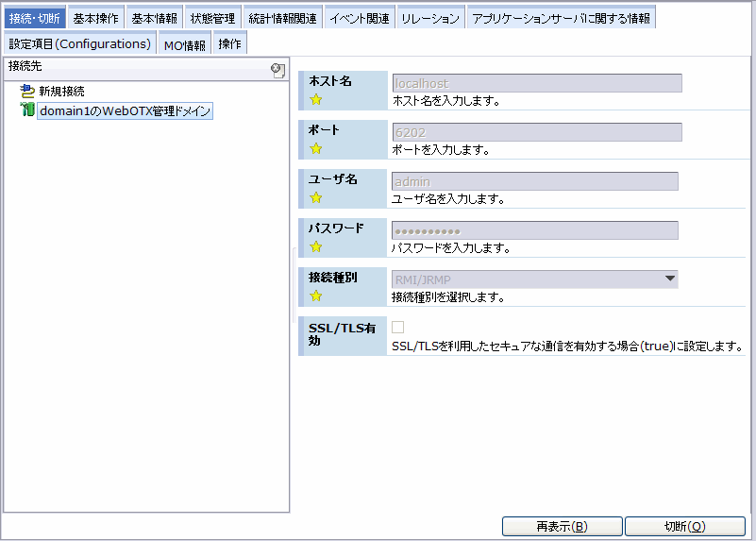Switch to the MO情報 tab
The width and height of the screenshot is (756, 541).
click(184, 44)
